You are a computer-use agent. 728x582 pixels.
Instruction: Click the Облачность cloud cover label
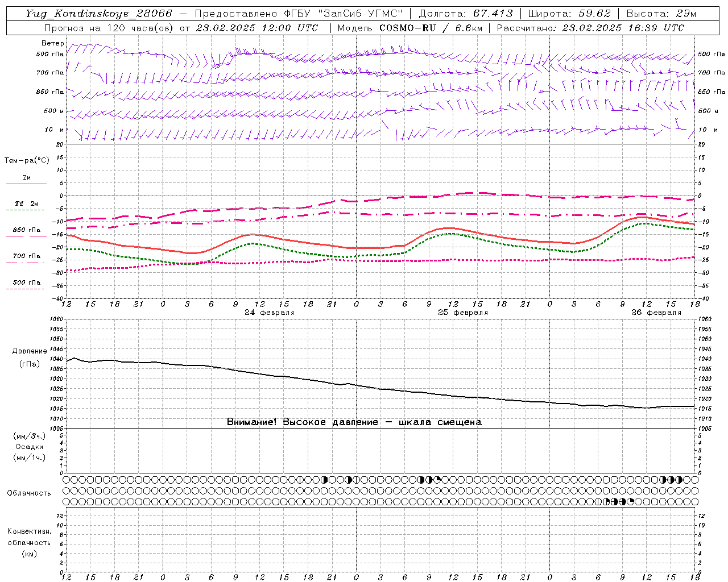point(29,493)
